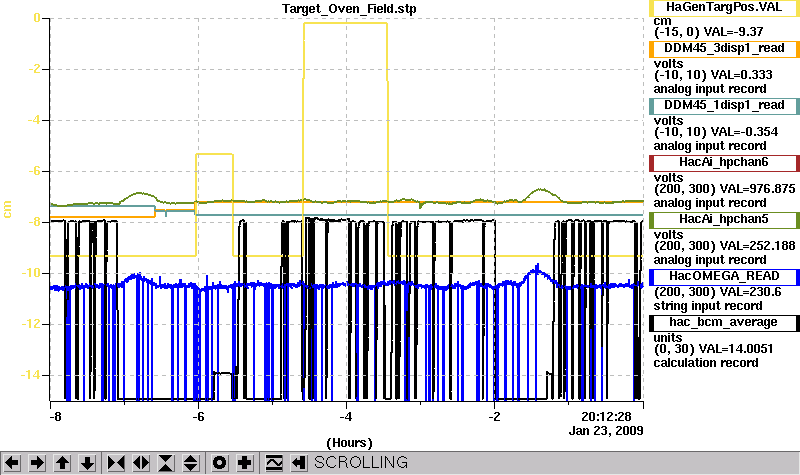
Task: Click the 20:12:28 timestamp on the time axis
Action: click(606, 417)
